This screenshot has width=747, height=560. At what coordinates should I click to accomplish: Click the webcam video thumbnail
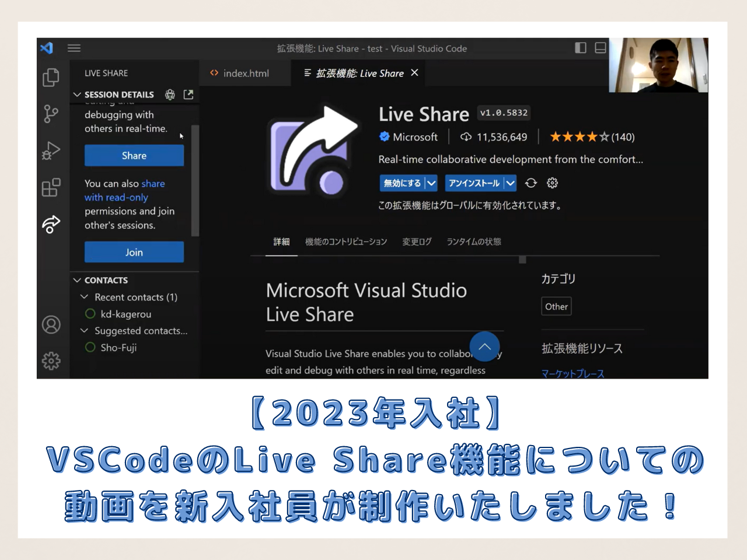click(x=658, y=65)
